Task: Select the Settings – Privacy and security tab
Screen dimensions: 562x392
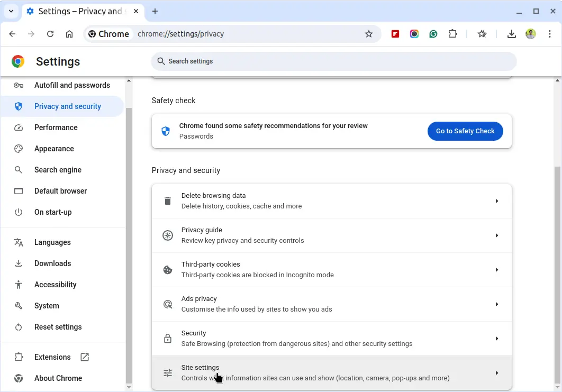Action: point(83,11)
